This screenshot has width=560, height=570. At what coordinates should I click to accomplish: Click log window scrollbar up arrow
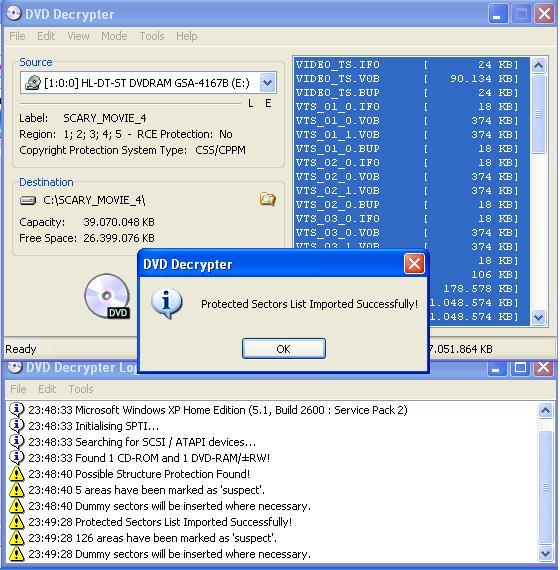(545, 410)
